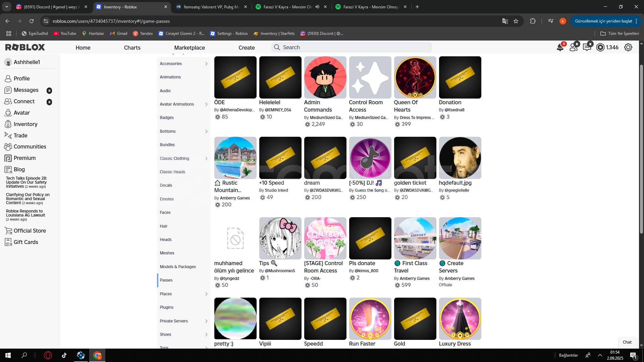Open friend requests icon in header

tap(574, 47)
